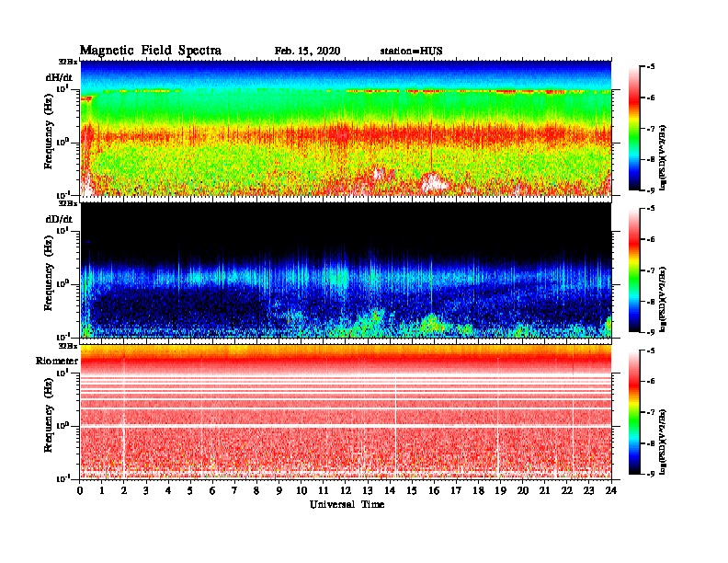Click hour tick label "15" on time axis

412,490
